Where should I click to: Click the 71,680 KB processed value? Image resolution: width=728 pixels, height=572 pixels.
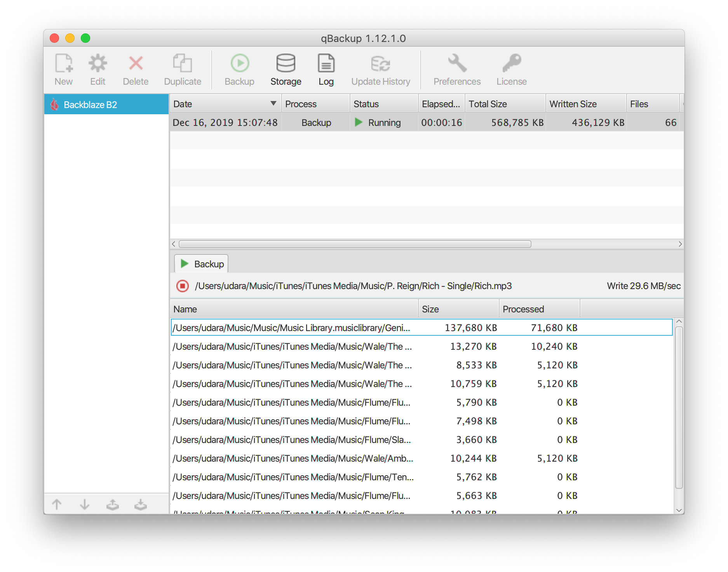554,328
